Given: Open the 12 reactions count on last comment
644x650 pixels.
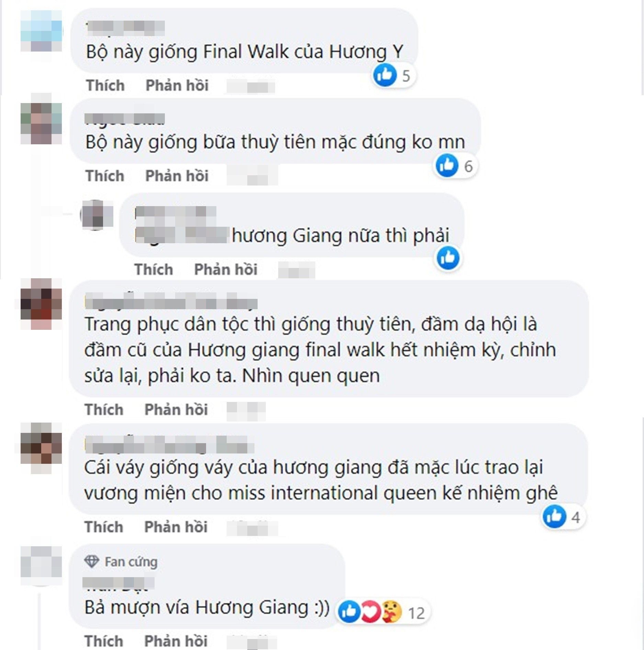Looking at the screenshot, I should pyautogui.click(x=416, y=613).
